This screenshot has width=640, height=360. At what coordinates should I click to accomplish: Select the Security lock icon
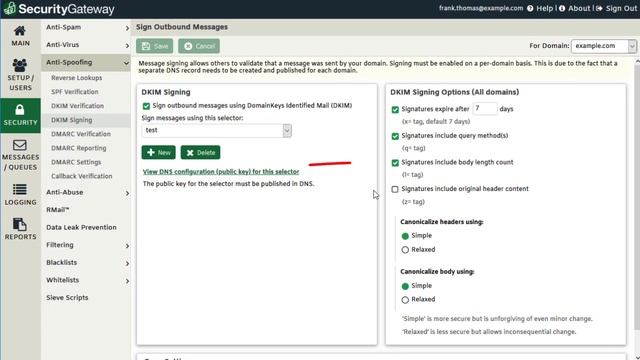coord(20,110)
